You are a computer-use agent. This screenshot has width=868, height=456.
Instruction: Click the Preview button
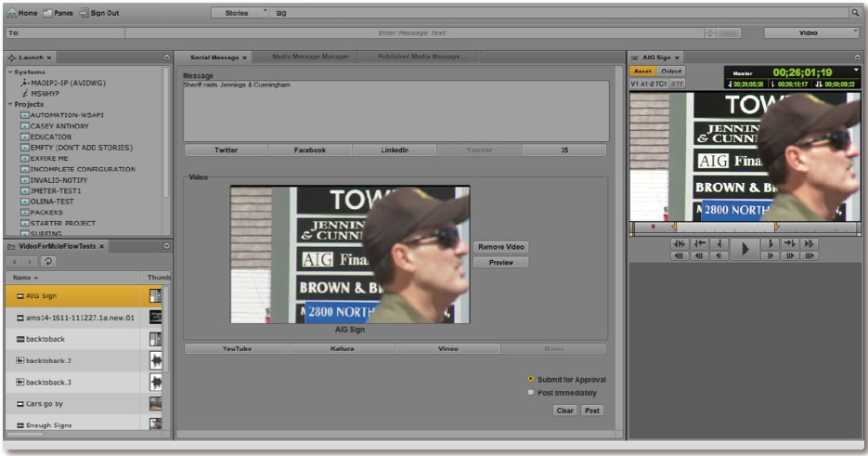(501, 263)
